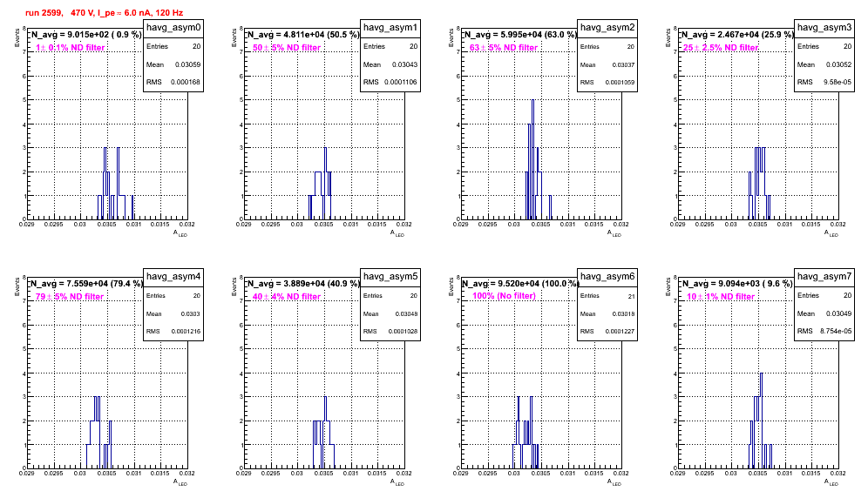Screen dimensions: 868x498
Task: Click the 79± 5% ND filter label
Action: pos(70,297)
